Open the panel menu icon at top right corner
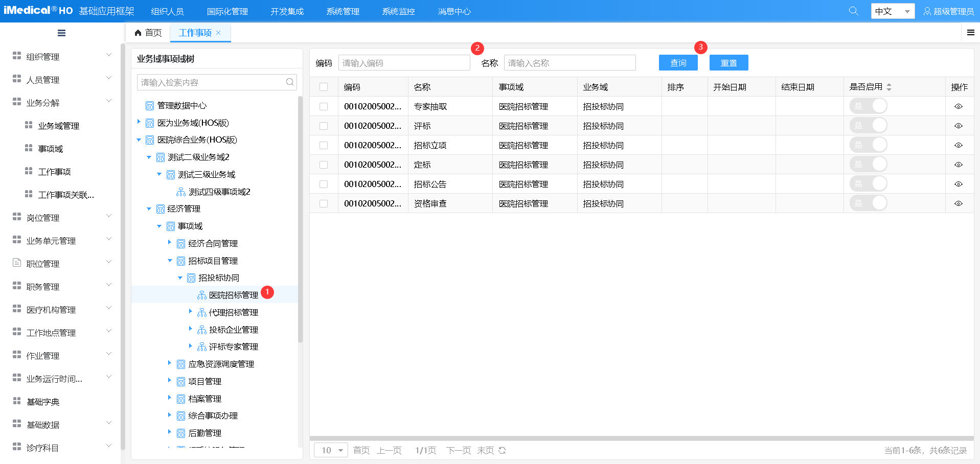980x464 pixels. [971, 32]
